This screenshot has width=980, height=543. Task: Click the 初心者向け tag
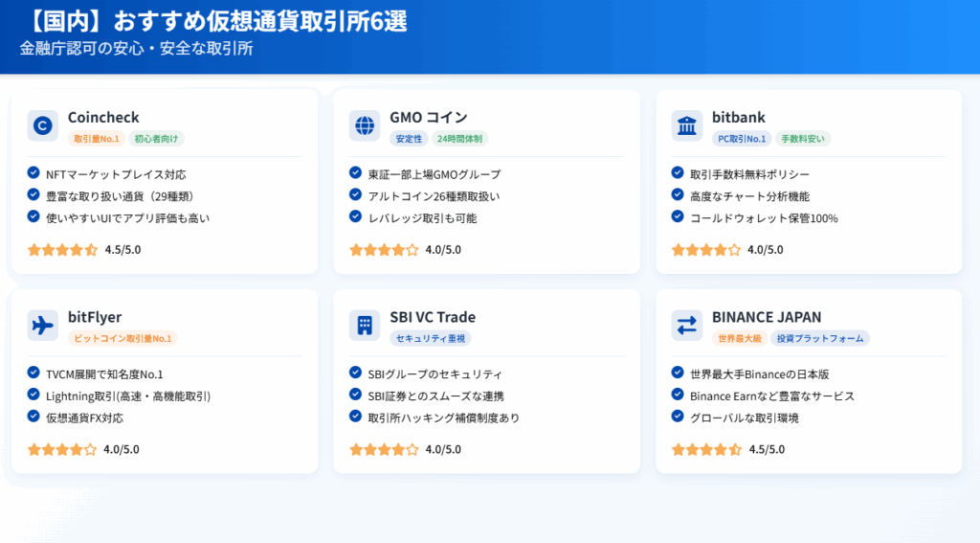156,139
